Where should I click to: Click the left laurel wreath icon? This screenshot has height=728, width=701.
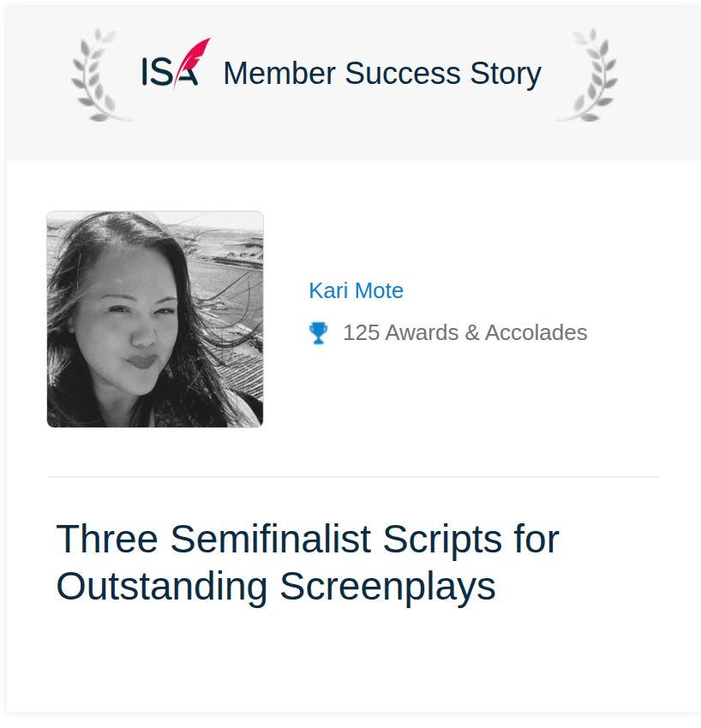pyautogui.click(x=99, y=75)
